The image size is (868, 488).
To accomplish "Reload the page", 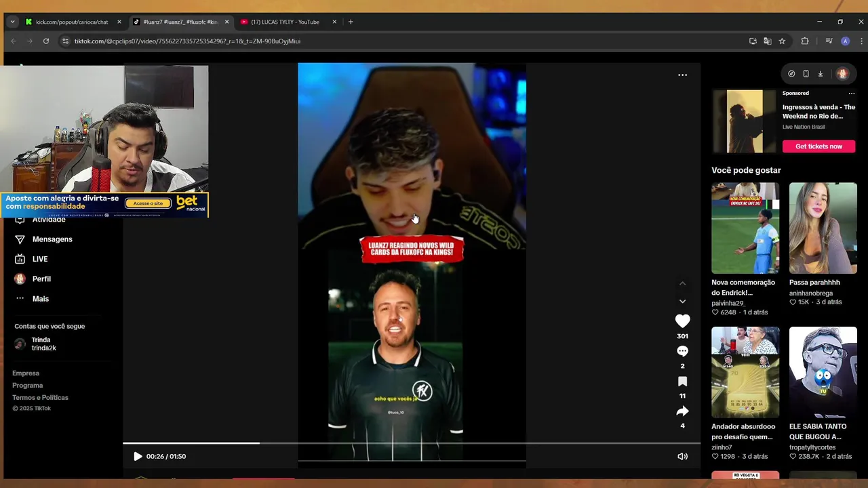I will 46,41.
